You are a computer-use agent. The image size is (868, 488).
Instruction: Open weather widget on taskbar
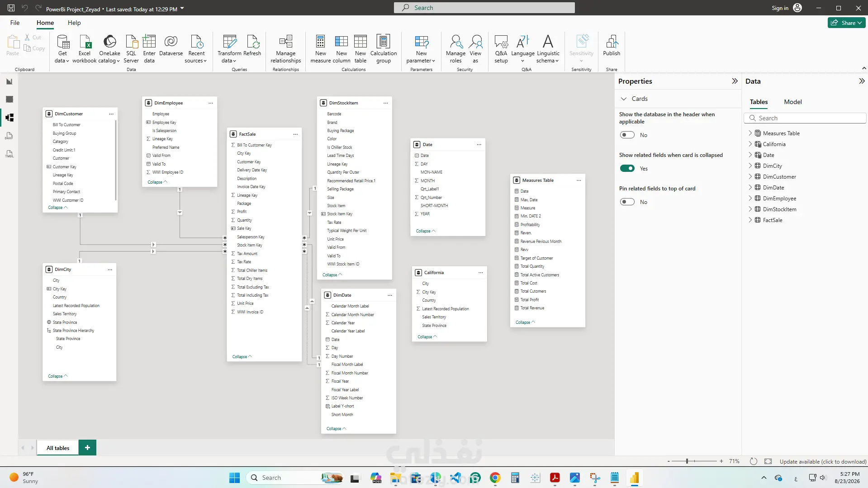pyautogui.click(x=24, y=478)
